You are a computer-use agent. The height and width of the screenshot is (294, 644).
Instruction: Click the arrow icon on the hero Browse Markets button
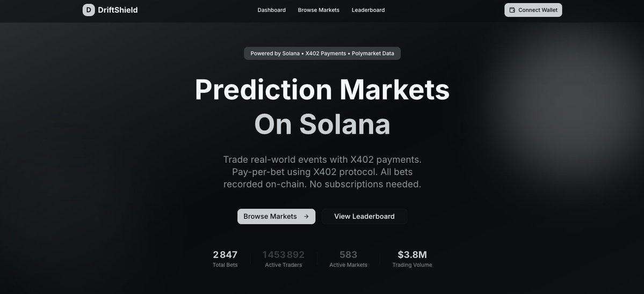pyautogui.click(x=306, y=217)
